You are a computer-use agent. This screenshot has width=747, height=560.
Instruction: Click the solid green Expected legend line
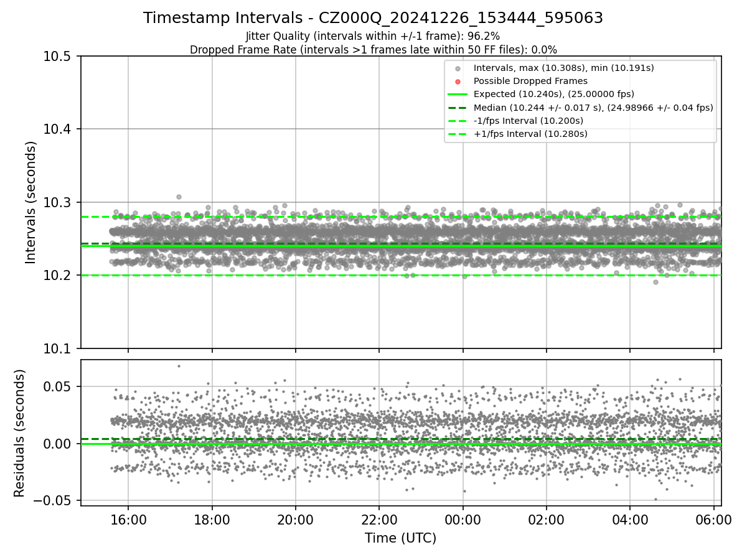(x=458, y=95)
